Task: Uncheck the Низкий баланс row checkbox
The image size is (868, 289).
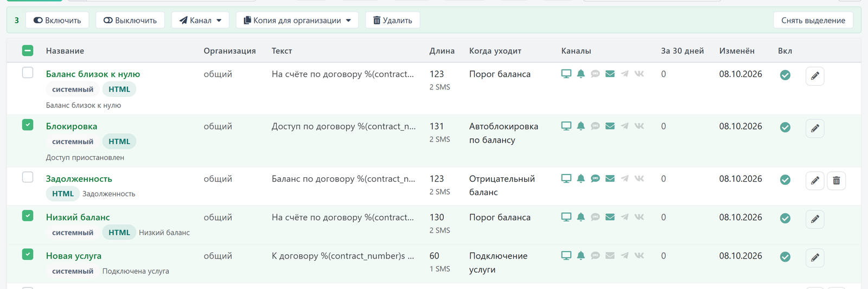Action: [x=28, y=216]
